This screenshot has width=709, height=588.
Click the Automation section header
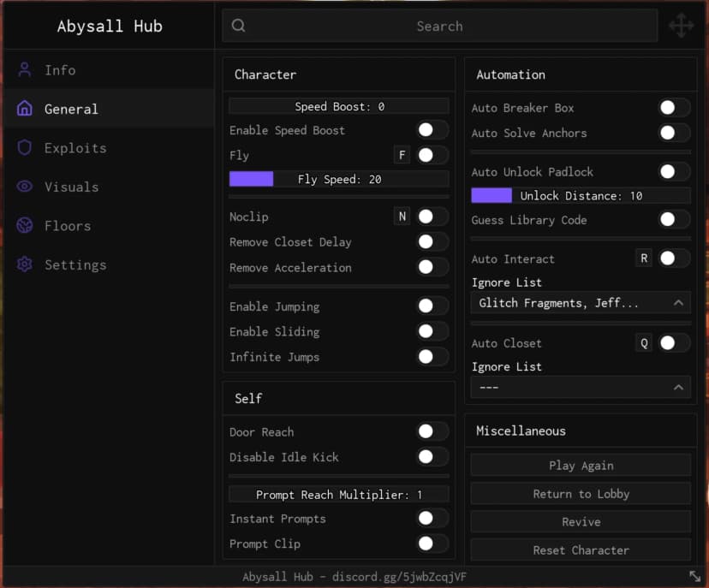click(510, 74)
